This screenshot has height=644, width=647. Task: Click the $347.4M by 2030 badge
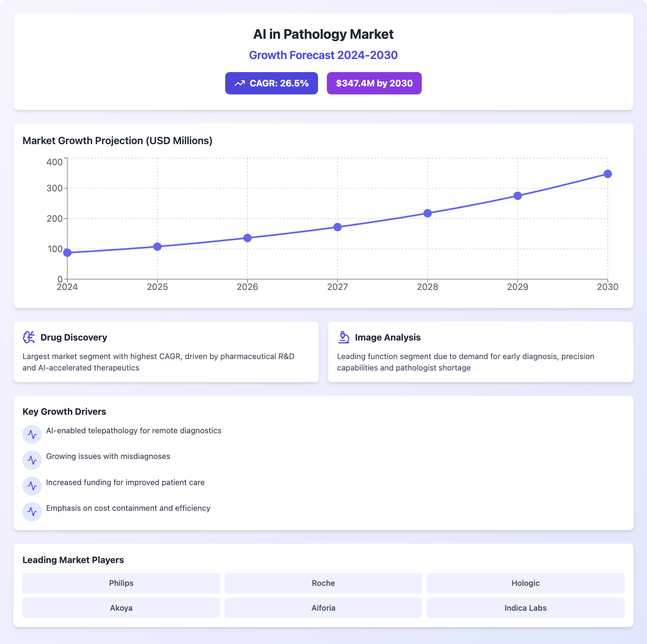(x=374, y=83)
